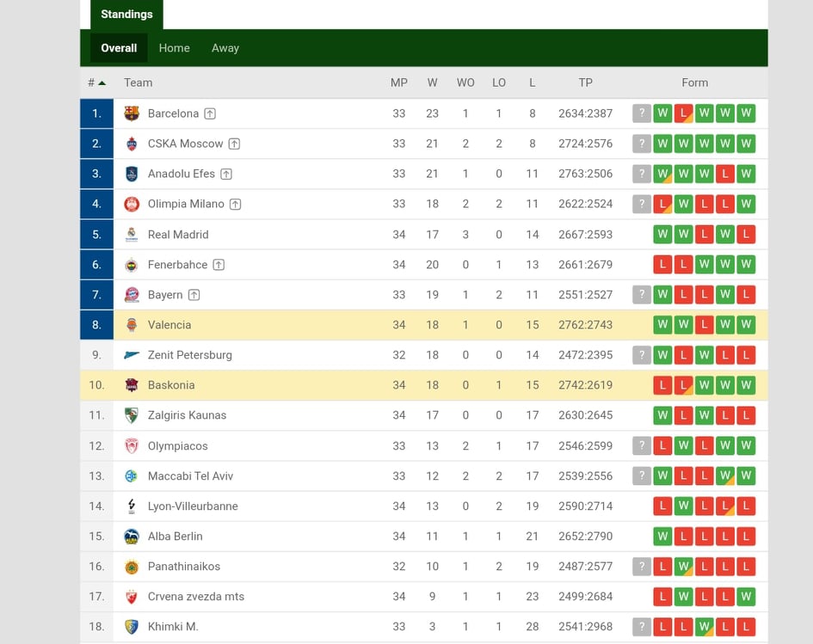Image resolution: width=813 pixels, height=644 pixels.
Task: Sort standings by the # rank column
Action: [96, 83]
